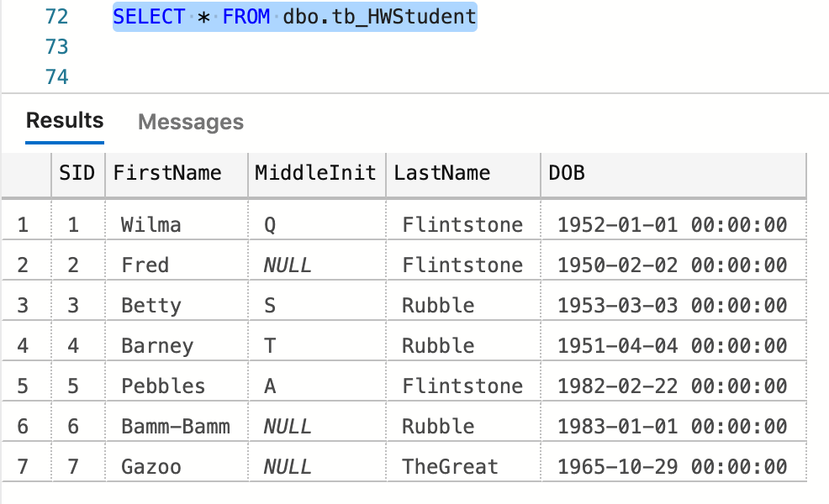The image size is (829, 504).
Task: Click the MiddleInit column header
Action: [315, 173]
